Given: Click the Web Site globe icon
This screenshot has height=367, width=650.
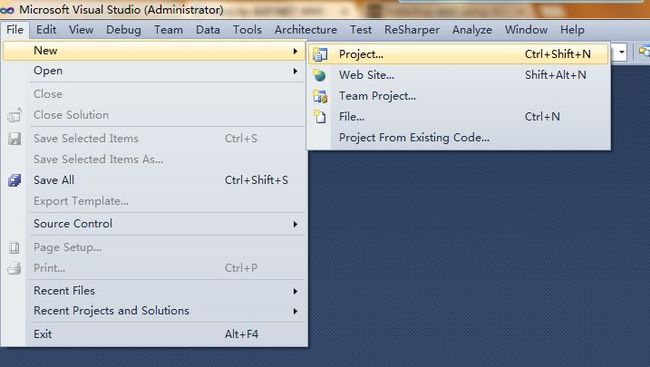Looking at the screenshot, I should (320, 75).
